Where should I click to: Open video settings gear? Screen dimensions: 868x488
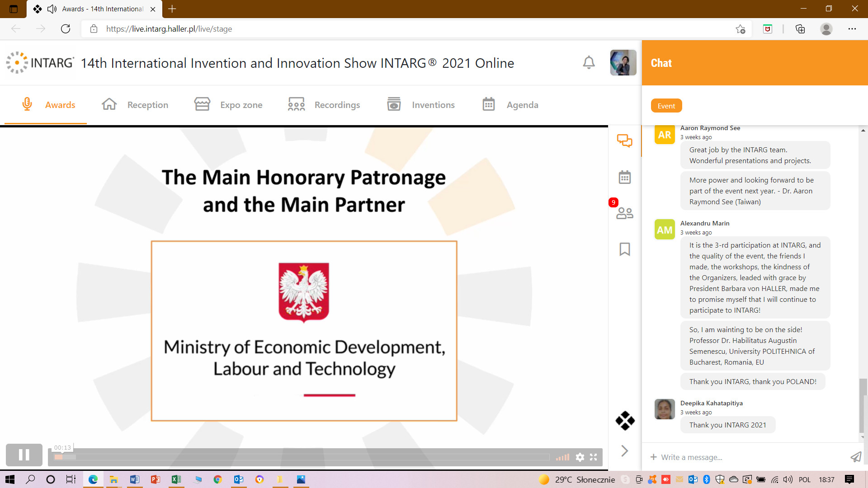coord(580,457)
